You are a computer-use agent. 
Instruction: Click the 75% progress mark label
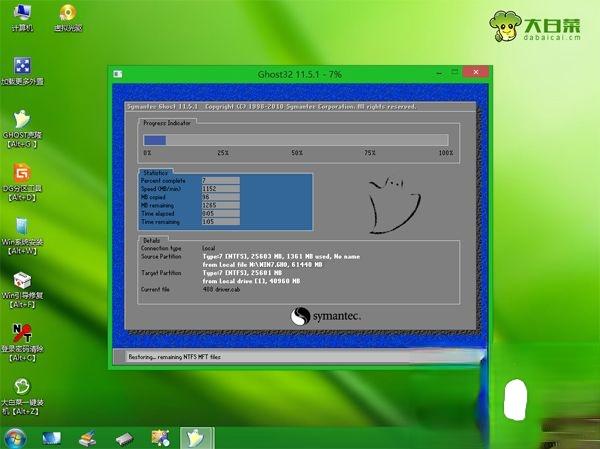click(x=370, y=153)
